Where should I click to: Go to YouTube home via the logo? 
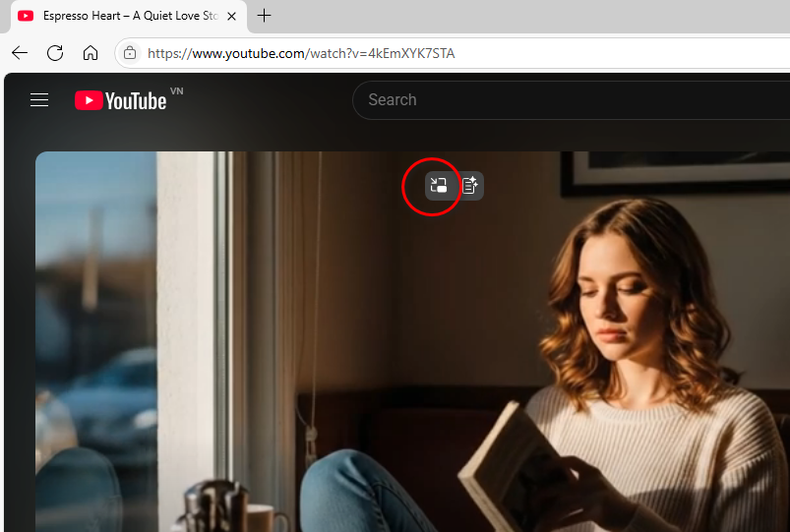[x=121, y=100]
